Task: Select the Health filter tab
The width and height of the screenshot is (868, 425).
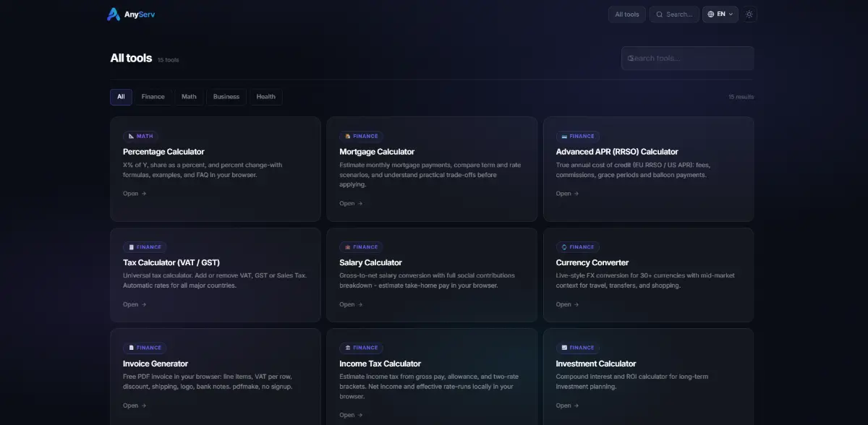Action: tap(266, 97)
